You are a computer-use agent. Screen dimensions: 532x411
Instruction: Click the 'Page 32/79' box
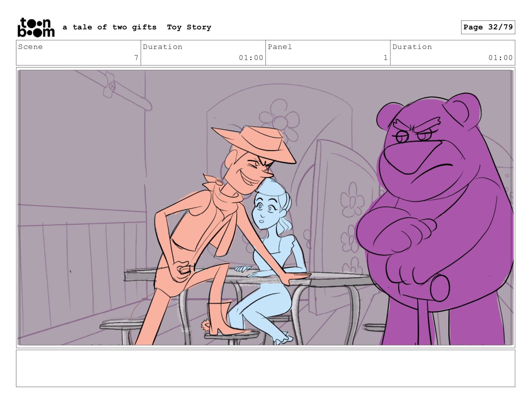point(488,27)
